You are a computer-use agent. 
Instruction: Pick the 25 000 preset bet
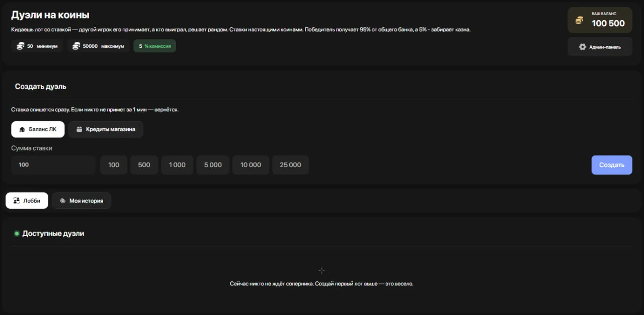click(x=290, y=165)
